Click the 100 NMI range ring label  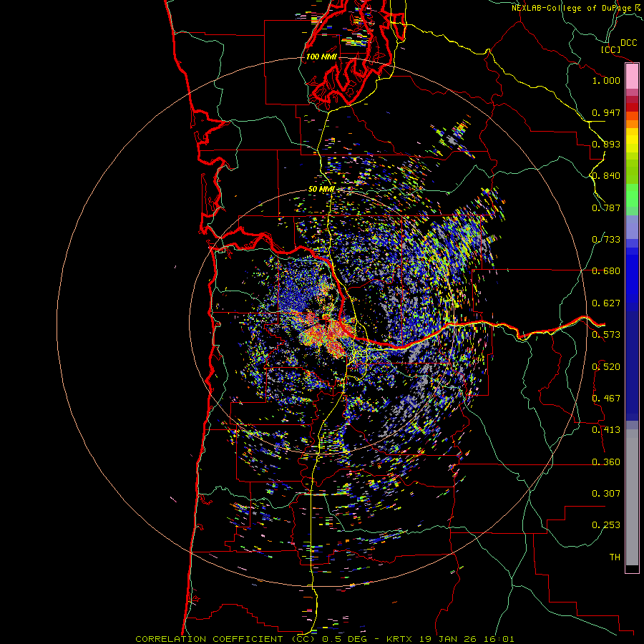pyautogui.click(x=321, y=57)
